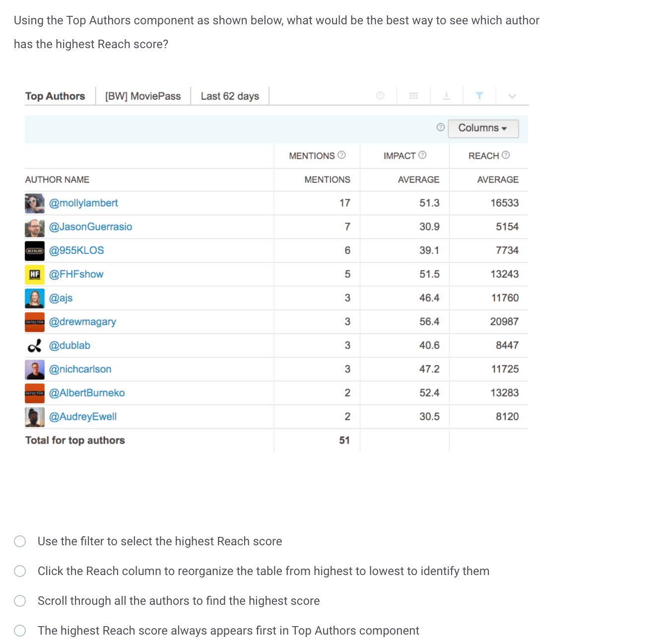Sort by the MENTIONS column header
The height and width of the screenshot is (644, 665).
click(312, 156)
